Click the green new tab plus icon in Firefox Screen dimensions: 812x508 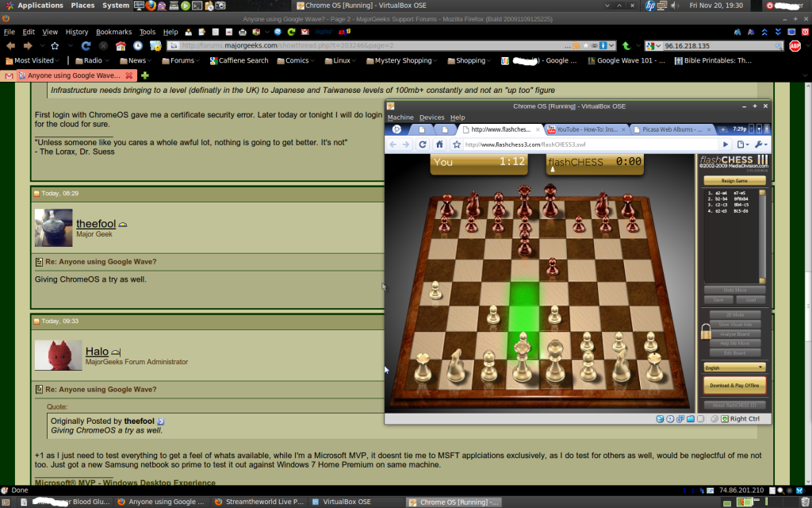[x=144, y=75]
